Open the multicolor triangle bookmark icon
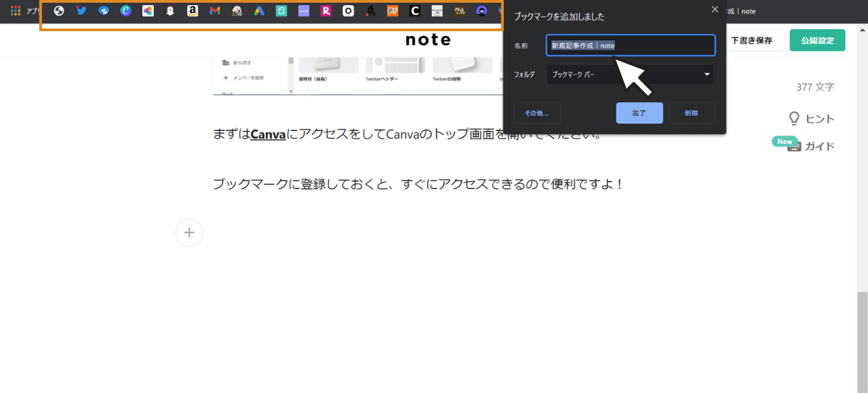This screenshot has height=393, width=868. pos(148,11)
